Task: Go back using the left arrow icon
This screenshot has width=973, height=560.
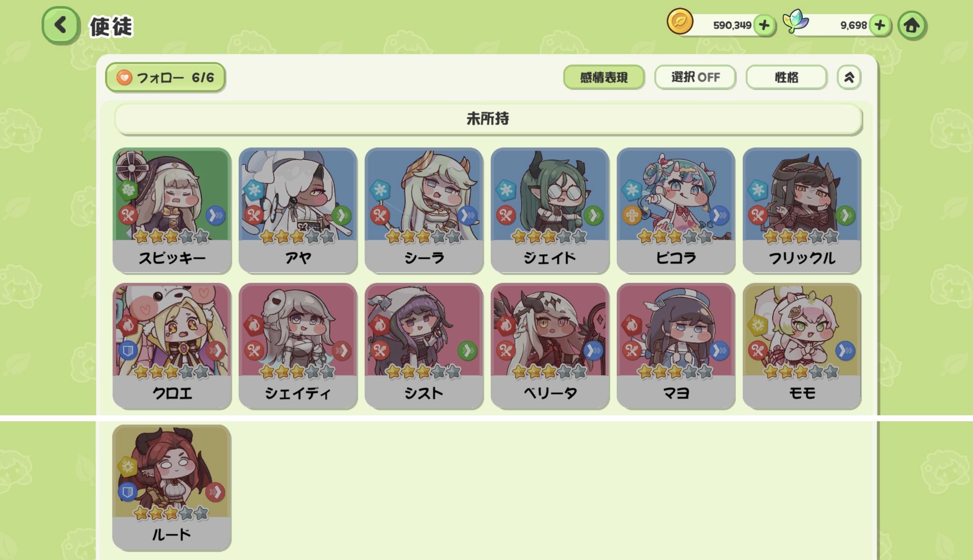Action: coord(60,25)
